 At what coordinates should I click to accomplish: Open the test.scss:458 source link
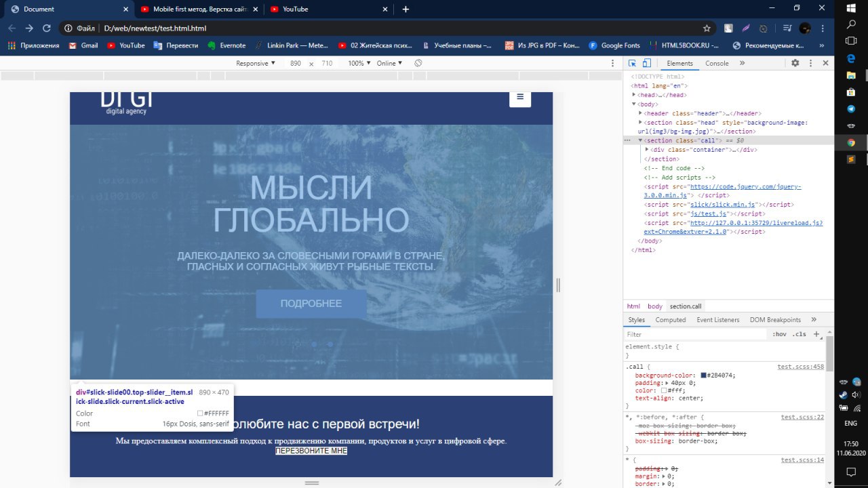click(x=801, y=367)
